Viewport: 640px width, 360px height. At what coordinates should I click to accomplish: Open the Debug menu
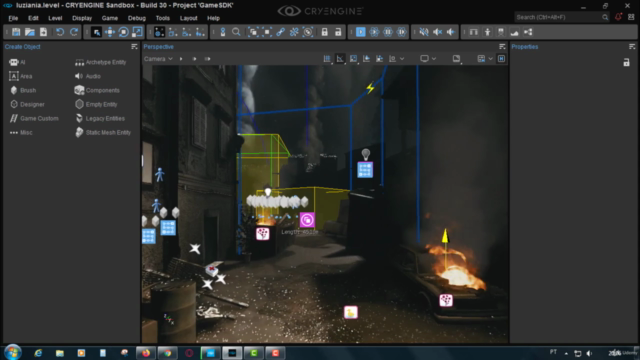point(137,18)
